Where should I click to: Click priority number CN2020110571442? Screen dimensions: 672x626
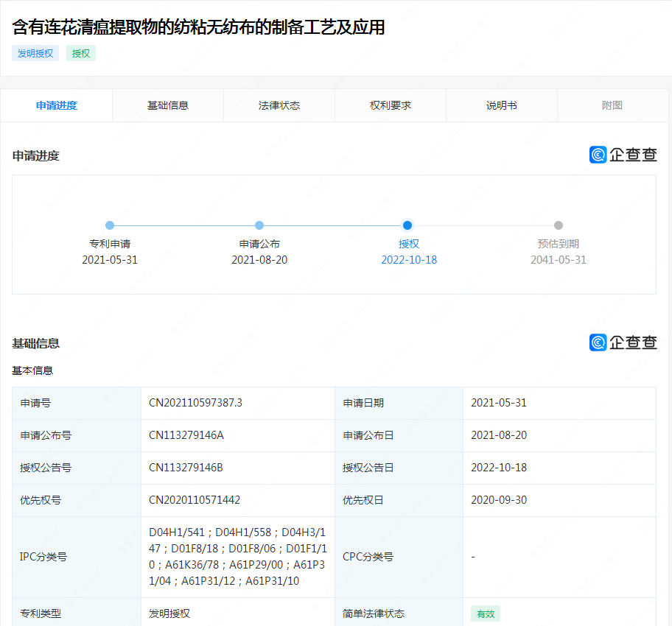(x=194, y=500)
